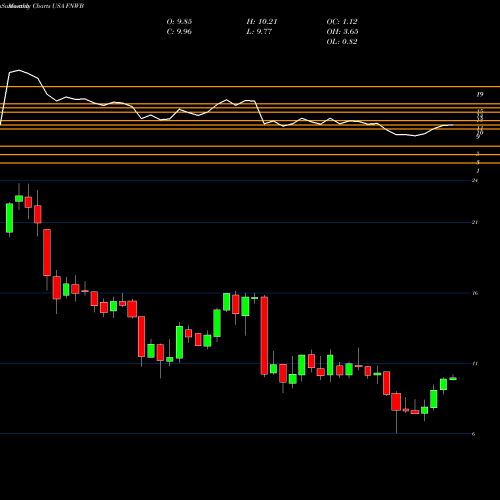The height and width of the screenshot is (500, 500).
Task: Click the '21' price axis label
Action: coord(475,222)
